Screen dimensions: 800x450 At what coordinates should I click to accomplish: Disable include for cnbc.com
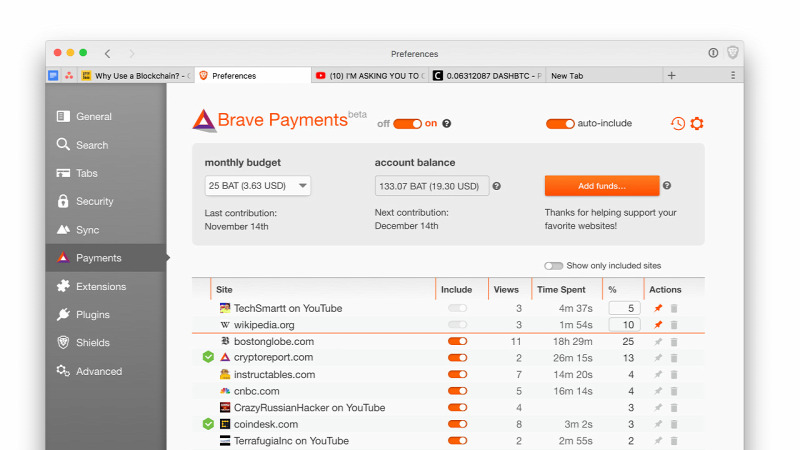click(457, 391)
